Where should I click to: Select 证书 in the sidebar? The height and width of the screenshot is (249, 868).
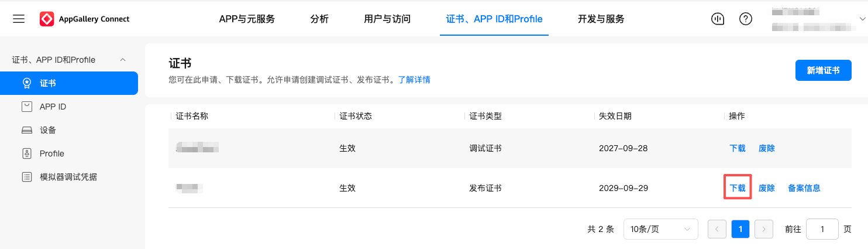[69, 83]
